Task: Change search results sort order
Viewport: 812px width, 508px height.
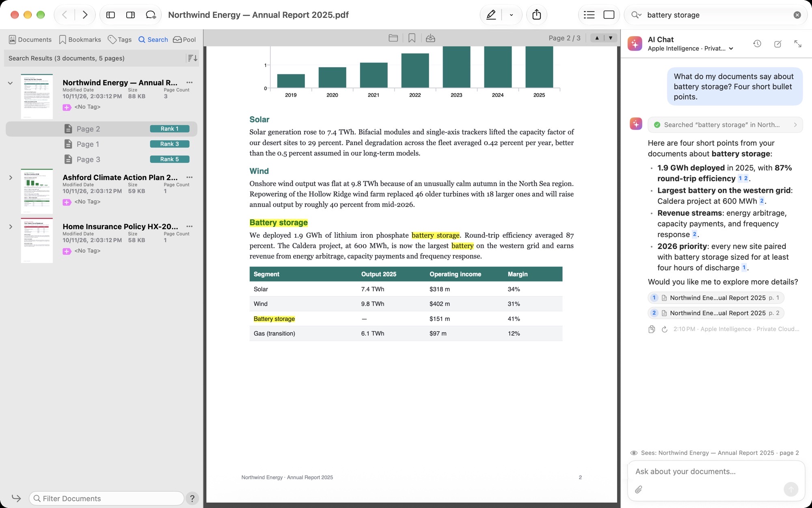Action: (x=192, y=58)
